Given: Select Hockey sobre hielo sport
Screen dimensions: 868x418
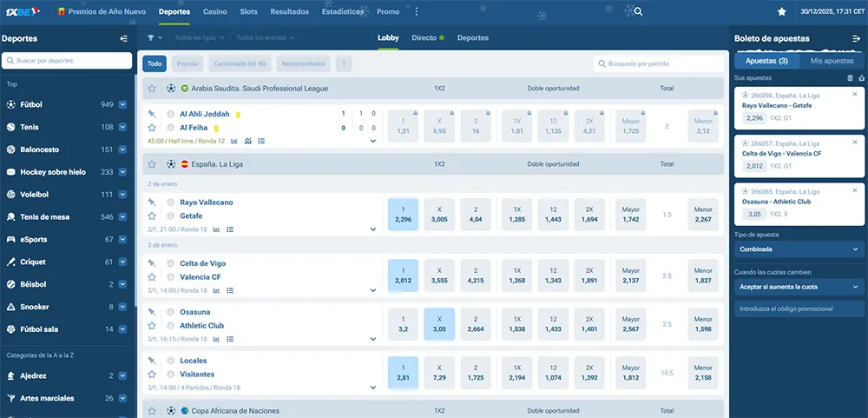Looking at the screenshot, I should [x=53, y=172].
